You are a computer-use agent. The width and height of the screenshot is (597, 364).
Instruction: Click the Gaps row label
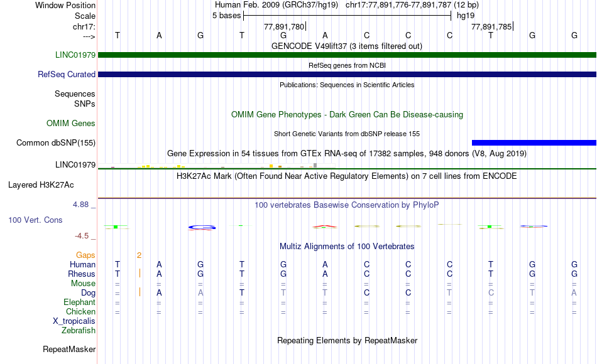(85, 255)
